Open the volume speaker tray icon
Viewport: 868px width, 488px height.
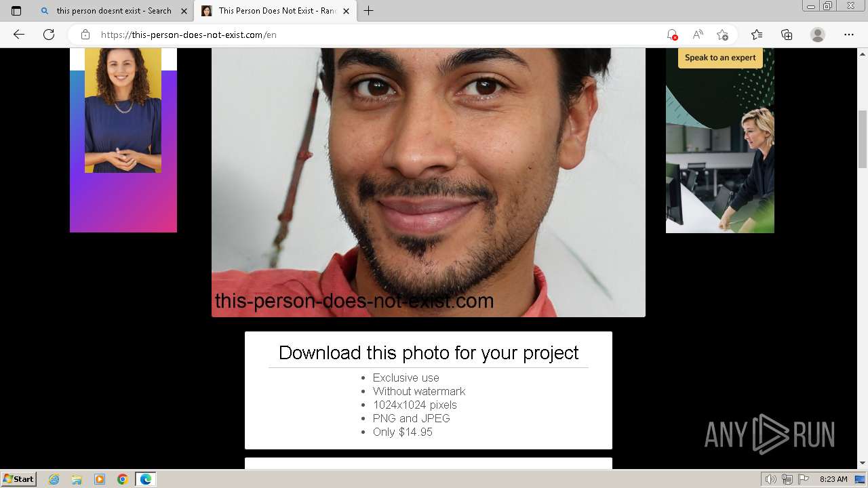coord(770,479)
